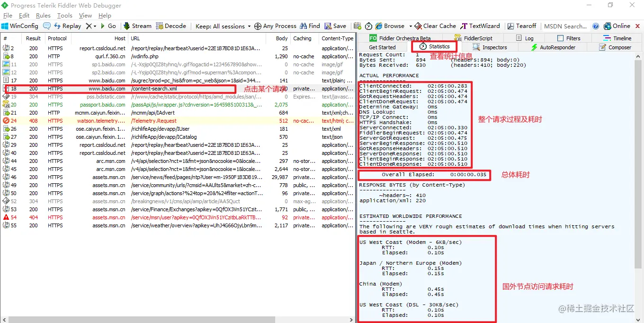Screen dimensions: 644x323
Task: Open the Composer tab
Action: pos(615,47)
